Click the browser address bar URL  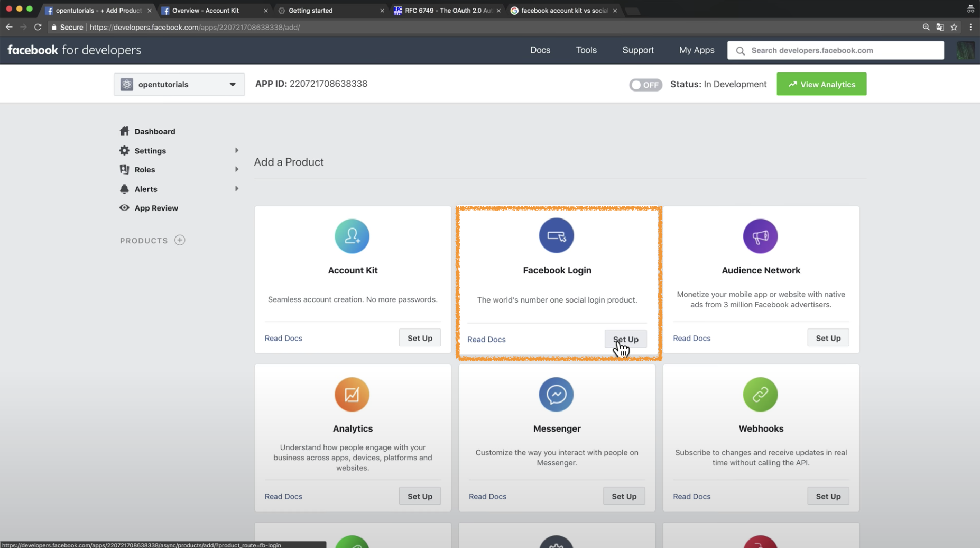click(195, 27)
